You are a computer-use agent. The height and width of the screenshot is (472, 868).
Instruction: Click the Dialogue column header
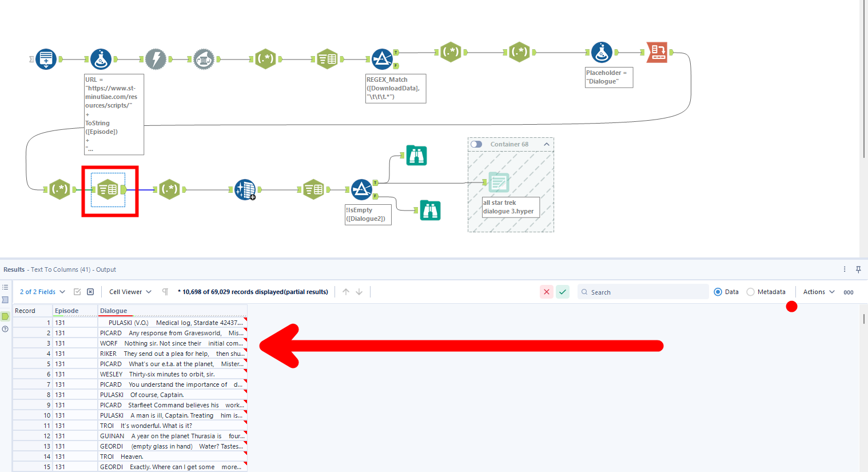[172, 311]
